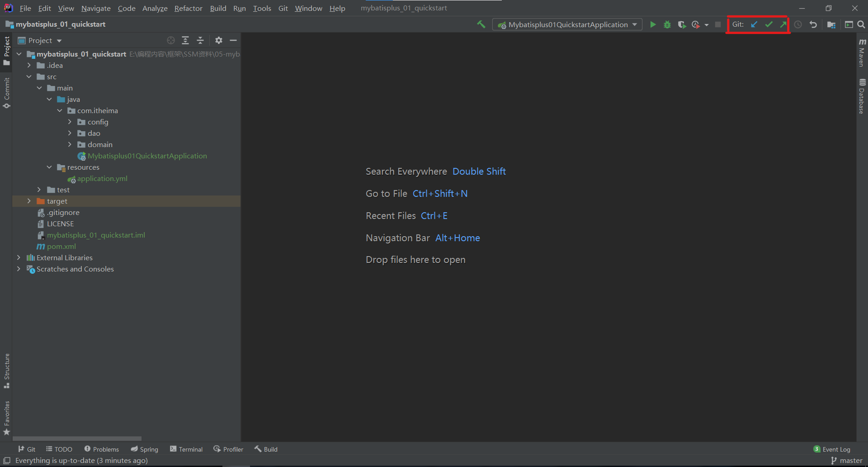Expand All icon in Project panel

185,40
